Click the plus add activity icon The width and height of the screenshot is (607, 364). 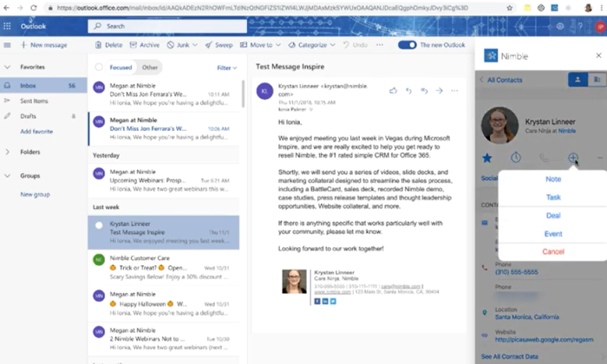[x=573, y=158]
